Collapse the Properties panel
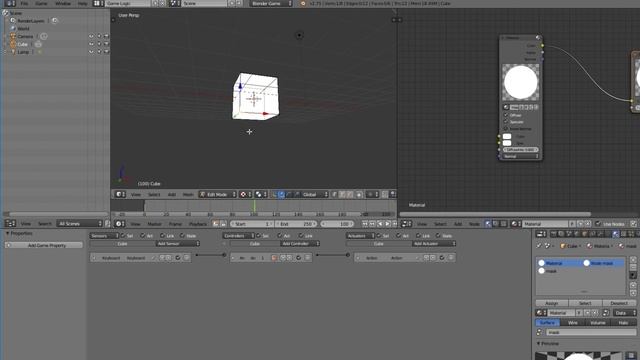640x360 pixels. [7, 233]
